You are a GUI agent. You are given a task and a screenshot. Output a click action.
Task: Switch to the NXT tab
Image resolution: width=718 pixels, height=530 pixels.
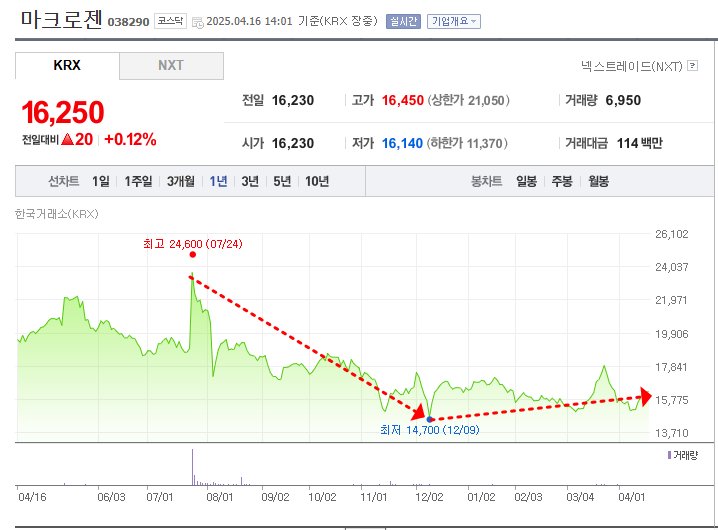(171, 66)
